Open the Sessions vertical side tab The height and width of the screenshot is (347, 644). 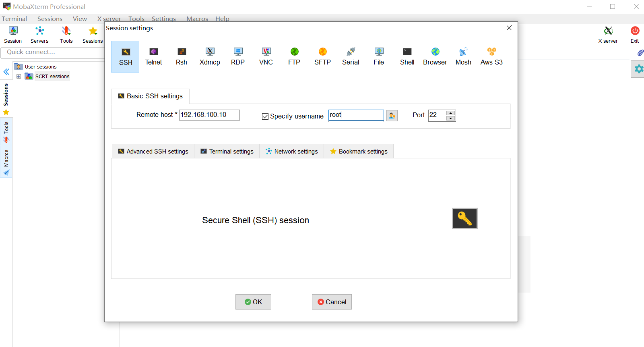(6, 99)
